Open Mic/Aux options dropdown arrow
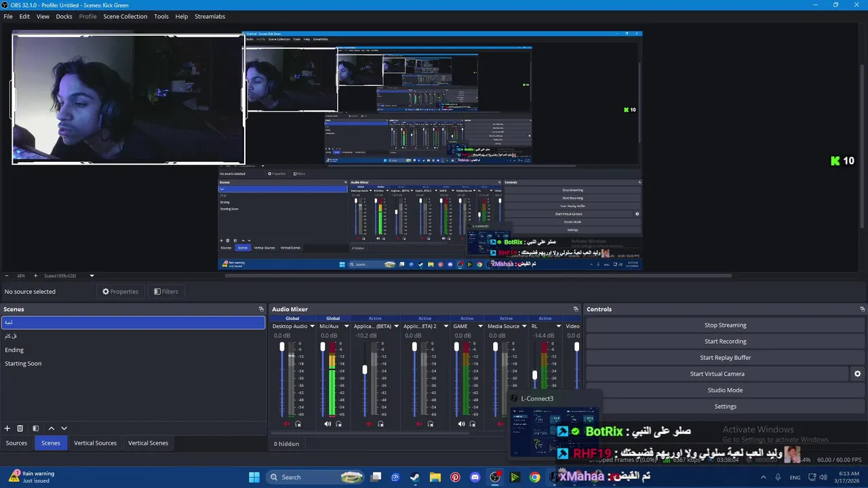The height and width of the screenshot is (488, 868). click(x=347, y=326)
